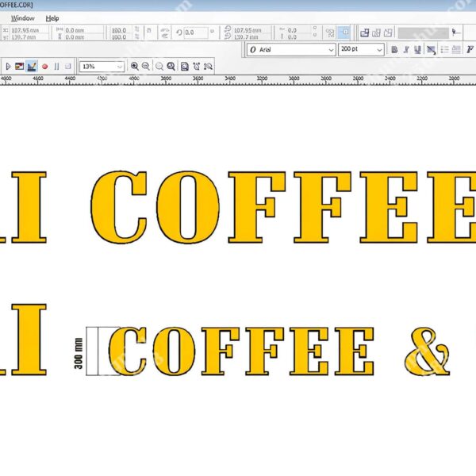Screen dimensions: 476x476
Task: Open the Window menu
Action: (x=22, y=17)
